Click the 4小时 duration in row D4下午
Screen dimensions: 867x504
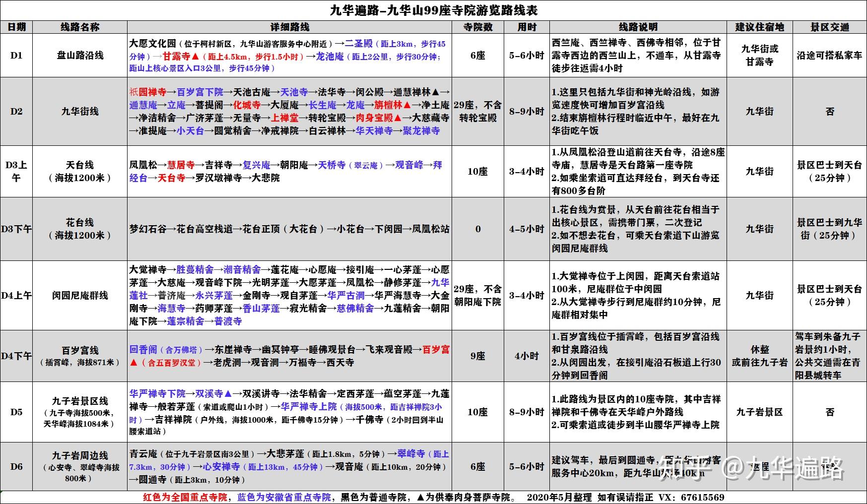pyautogui.click(x=527, y=356)
